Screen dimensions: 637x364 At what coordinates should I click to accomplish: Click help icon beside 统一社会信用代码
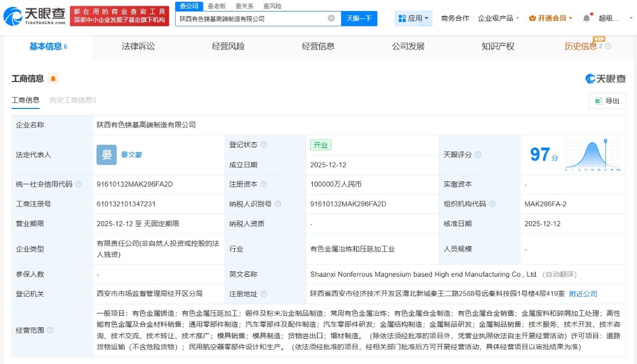tap(79, 184)
